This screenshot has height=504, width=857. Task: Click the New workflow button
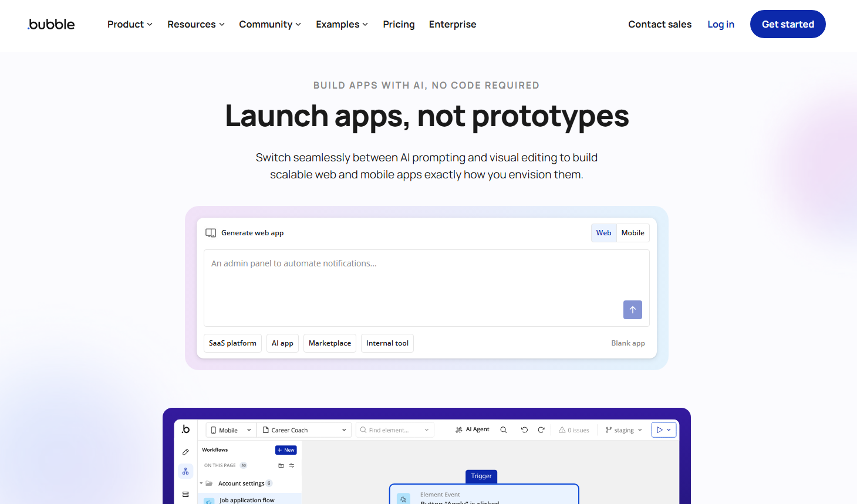point(286,450)
